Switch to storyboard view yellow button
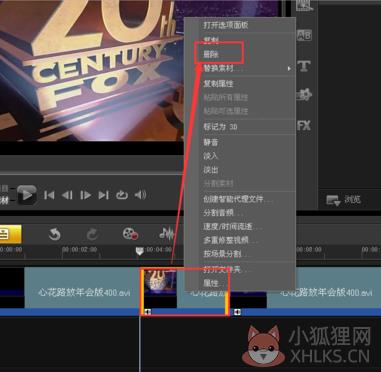This screenshot has width=381, height=372. click(10, 234)
